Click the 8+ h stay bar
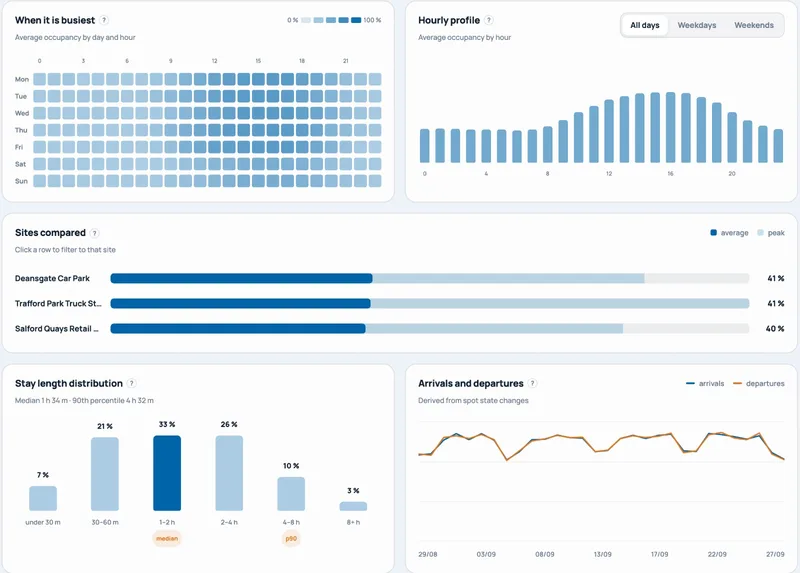The width and height of the screenshot is (800, 573). click(353, 506)
